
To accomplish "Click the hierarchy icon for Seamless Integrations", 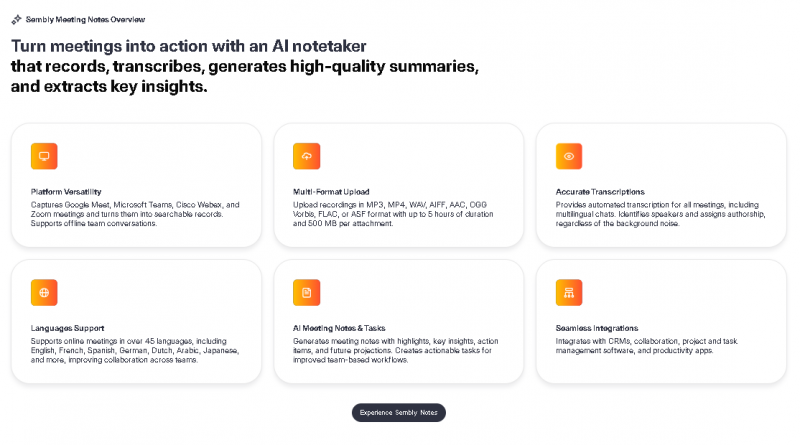I will (x=569, y=292).
